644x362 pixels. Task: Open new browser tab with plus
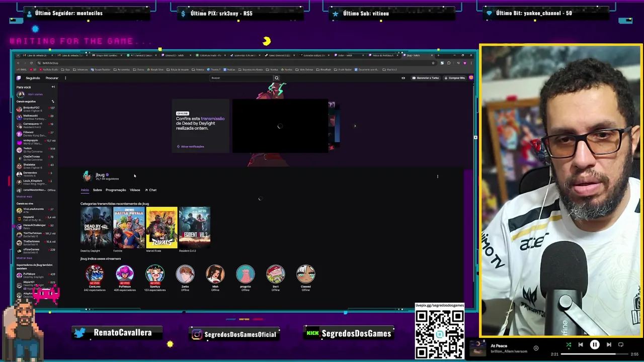(438, 55)
